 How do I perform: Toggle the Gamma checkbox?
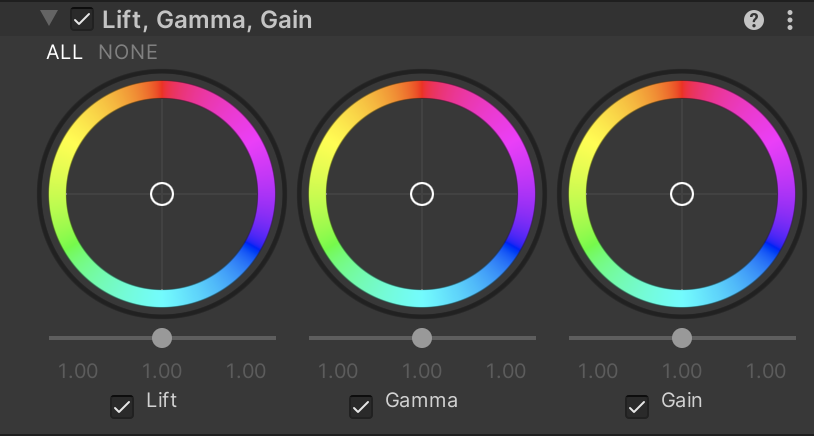point(361,406)
